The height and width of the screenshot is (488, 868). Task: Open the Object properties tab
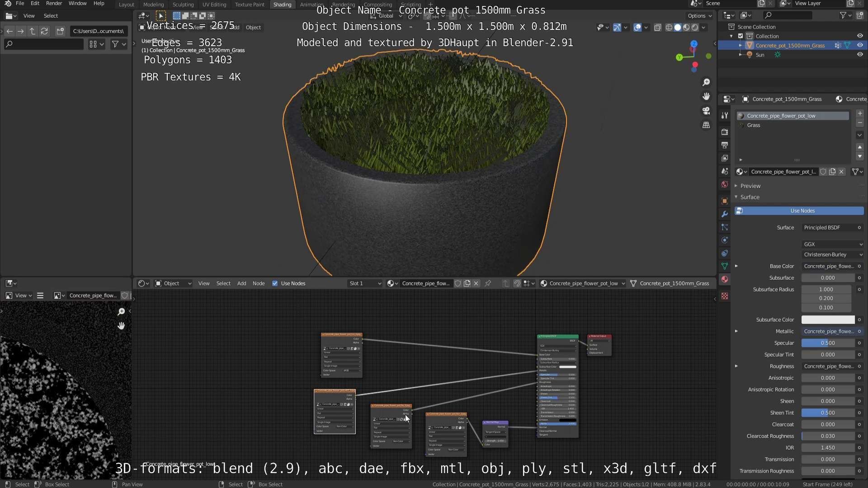pos(725,201)
